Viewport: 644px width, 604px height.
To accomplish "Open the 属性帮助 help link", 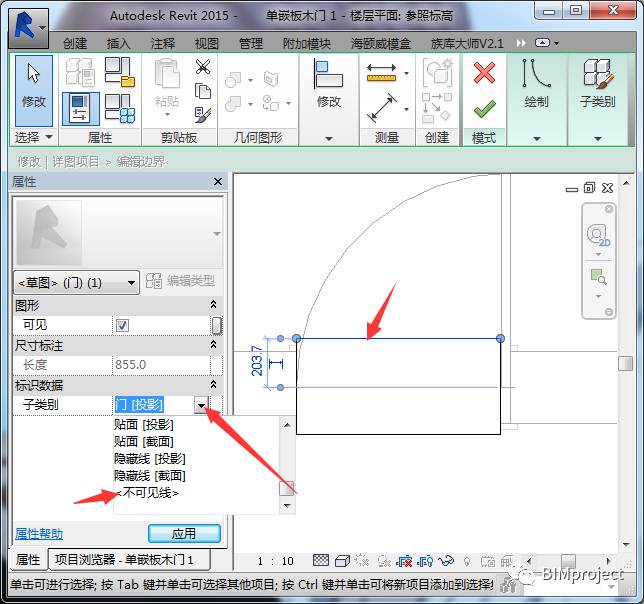I will click(x=39, y=534).
